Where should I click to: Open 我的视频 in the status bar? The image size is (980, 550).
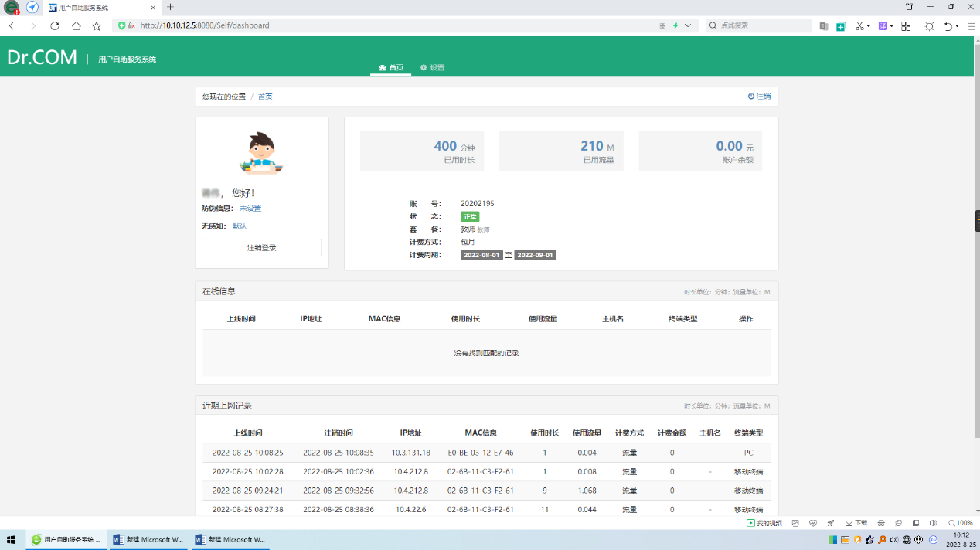[x=764, y=523]
